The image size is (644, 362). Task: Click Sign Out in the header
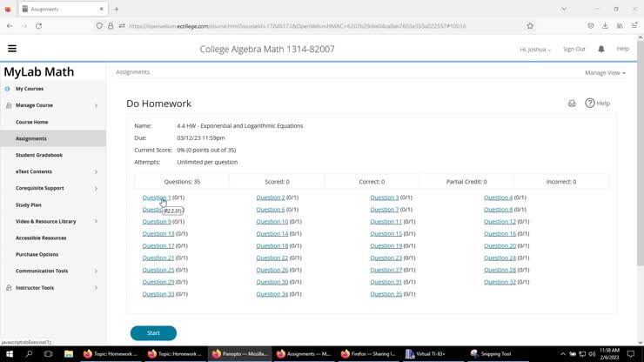click(x=574, y=50)
